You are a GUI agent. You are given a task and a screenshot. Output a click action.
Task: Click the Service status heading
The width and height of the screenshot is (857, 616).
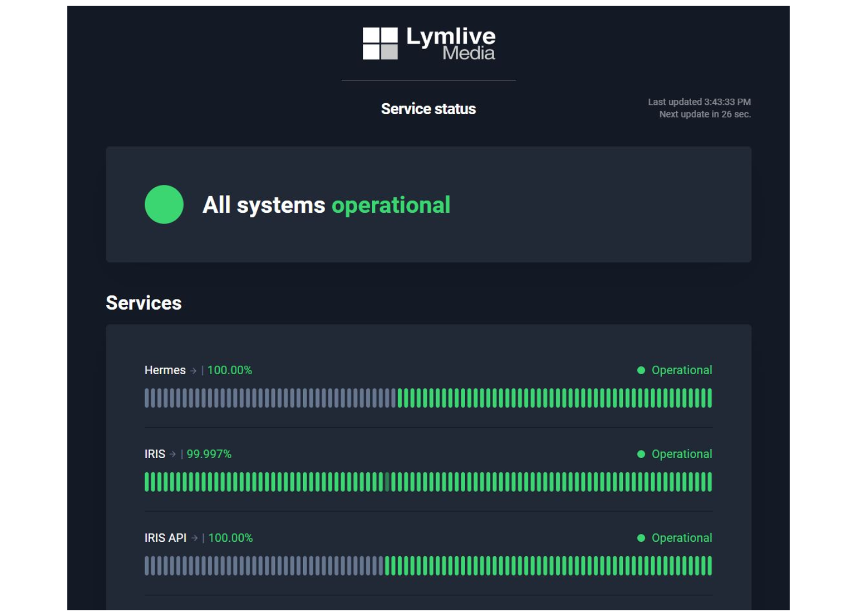tap(428, 109)
